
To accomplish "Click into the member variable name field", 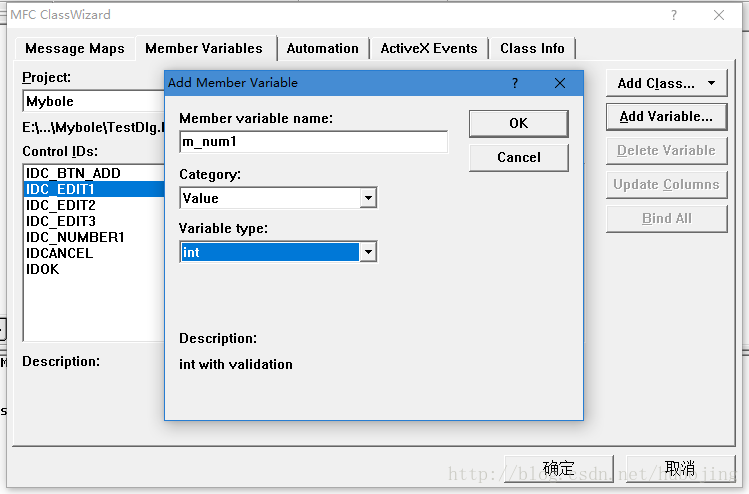I will [x=313, y=142].
